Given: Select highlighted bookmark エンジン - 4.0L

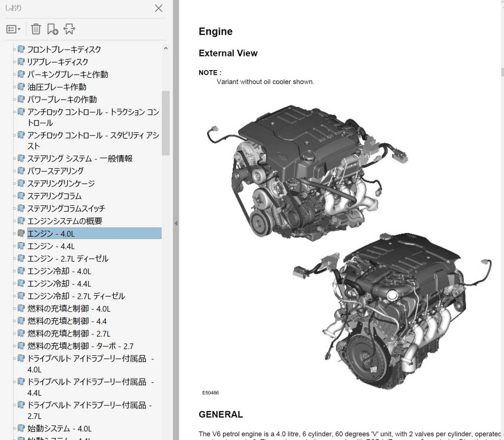Looking at the screenshot, I should tap(94, 234).
